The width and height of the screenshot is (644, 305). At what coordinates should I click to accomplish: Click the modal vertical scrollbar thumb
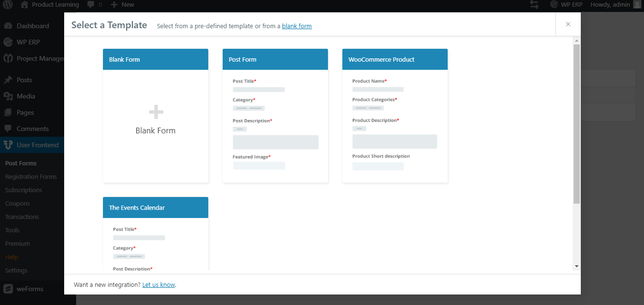click(x=576, y=124)
